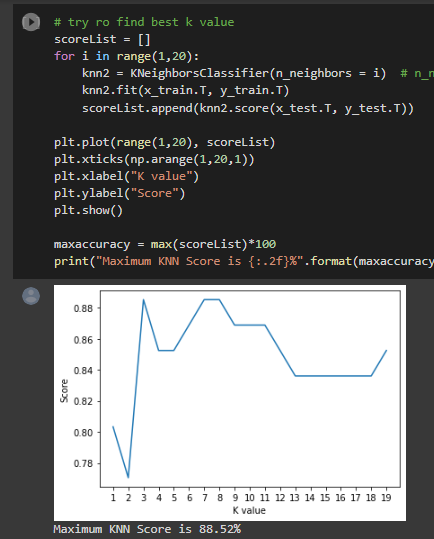Click the plt.show() line
Viewport: 434px width, 539px height.
(88, 210)
